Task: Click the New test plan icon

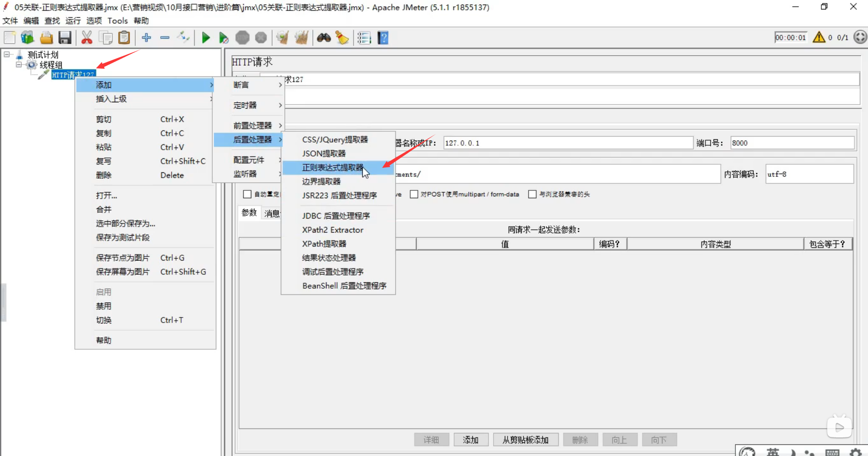Action: pos(10,38)
